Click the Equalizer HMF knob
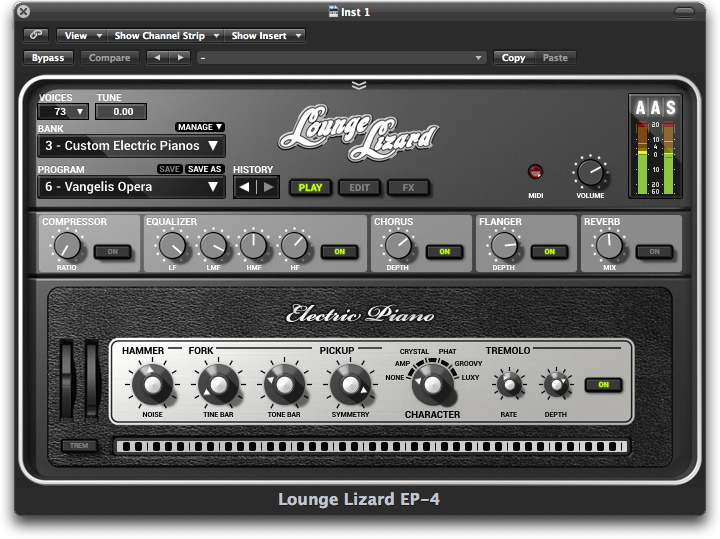This screenshot has width=720, height=539. (x=253, y=246)
